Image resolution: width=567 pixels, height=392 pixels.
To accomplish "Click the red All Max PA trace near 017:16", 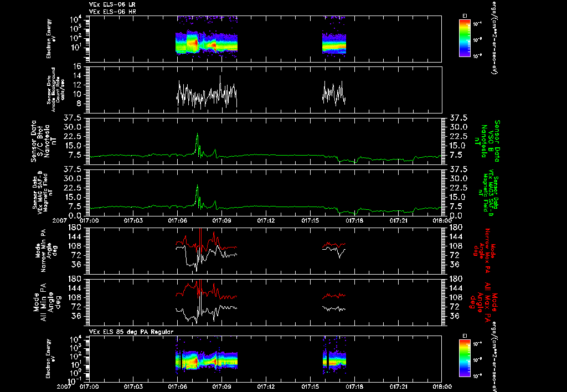I will (x=334, y=296).
